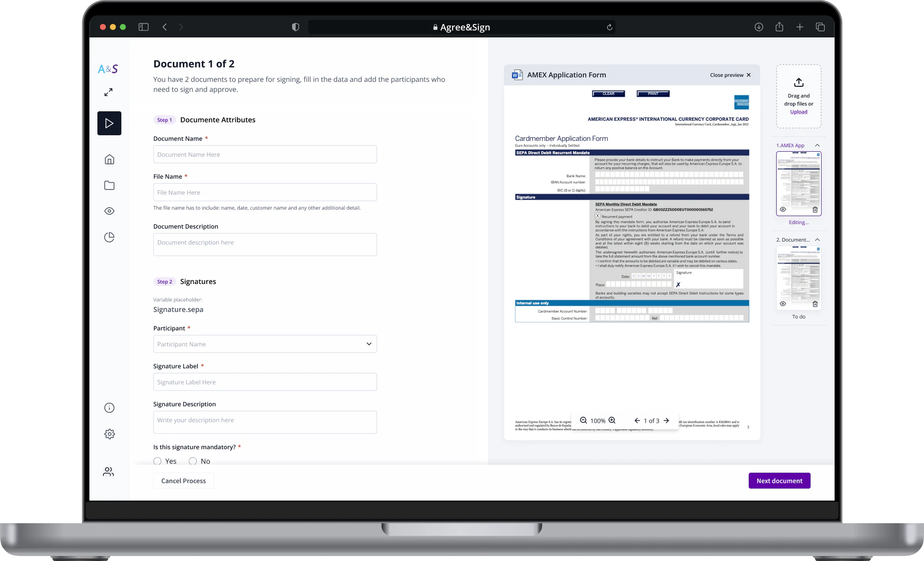Collapse the '1.AMEX App' section chevron
Screen dimensions: 924x561
818,145
